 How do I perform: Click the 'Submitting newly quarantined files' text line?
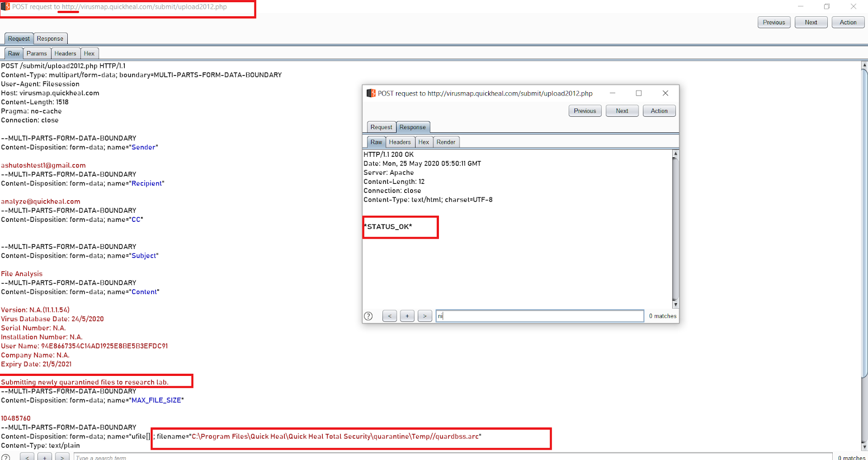click(x=85, y=382)
